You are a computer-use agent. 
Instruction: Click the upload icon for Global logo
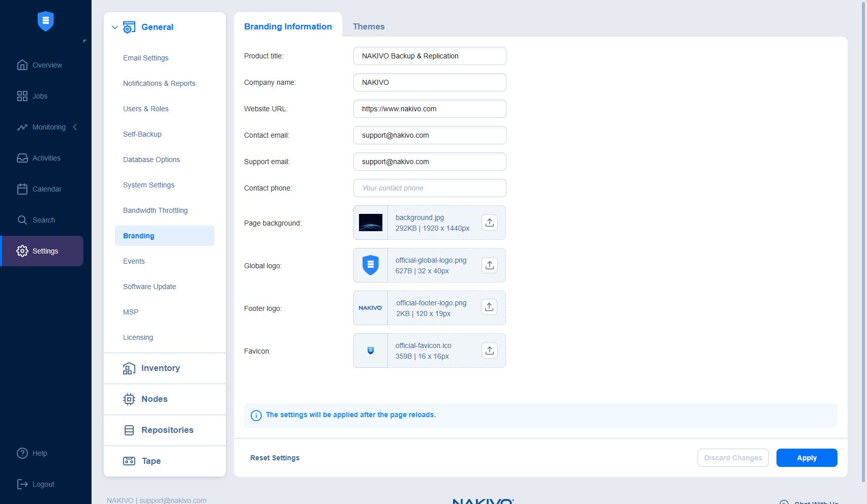489,265
